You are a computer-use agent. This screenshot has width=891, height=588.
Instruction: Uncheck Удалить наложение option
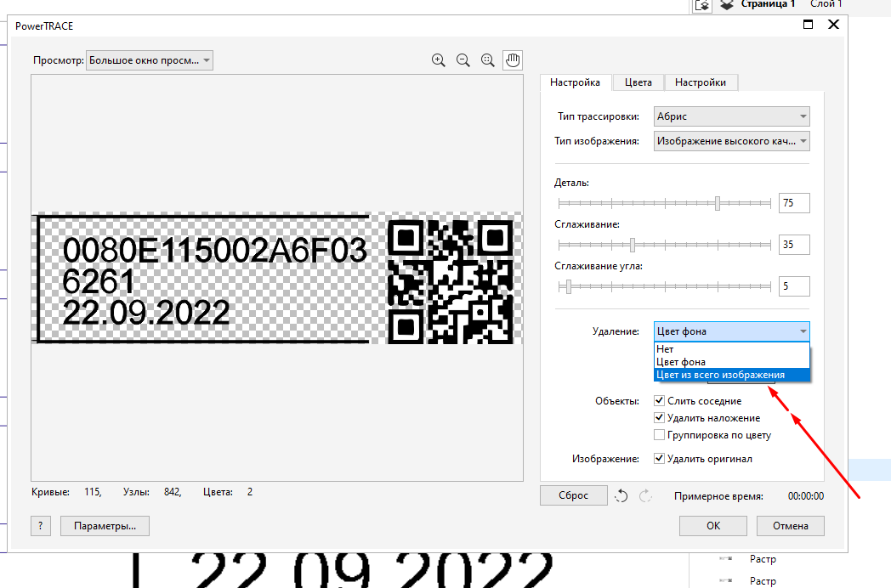659,417
